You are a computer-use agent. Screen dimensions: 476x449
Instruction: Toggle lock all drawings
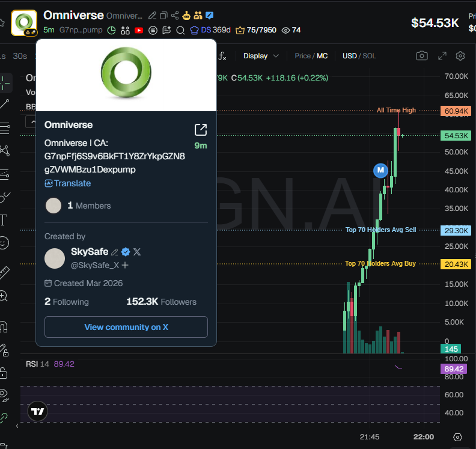[4, 373]
